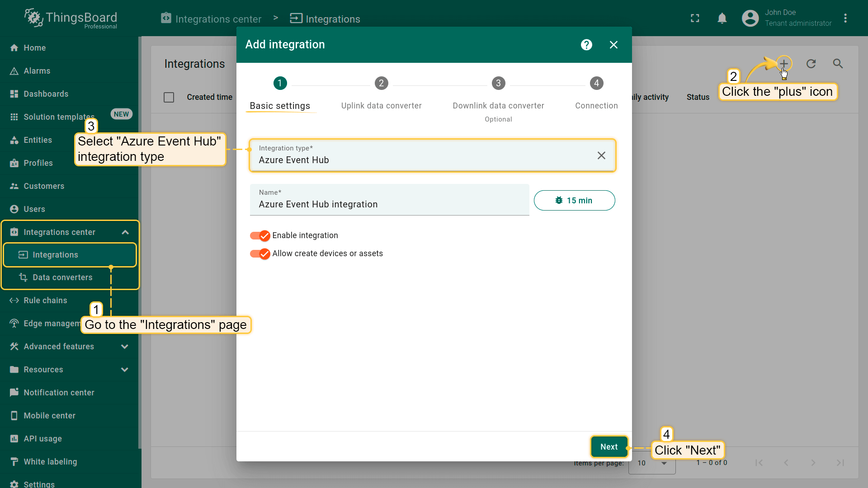868x488 pixels.
Task: Click the Next button
Action: [x=609, y=447]
